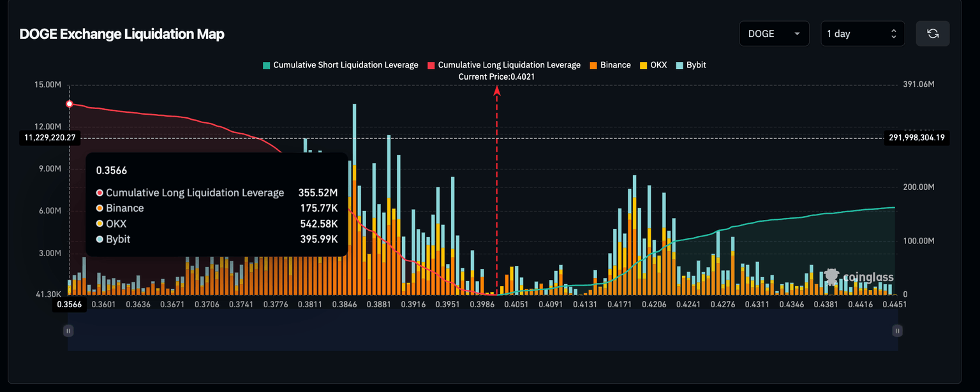The width and height of the screenshot is (980, 392).
Task: Click the refresh icon button
Action: point(932,34)
